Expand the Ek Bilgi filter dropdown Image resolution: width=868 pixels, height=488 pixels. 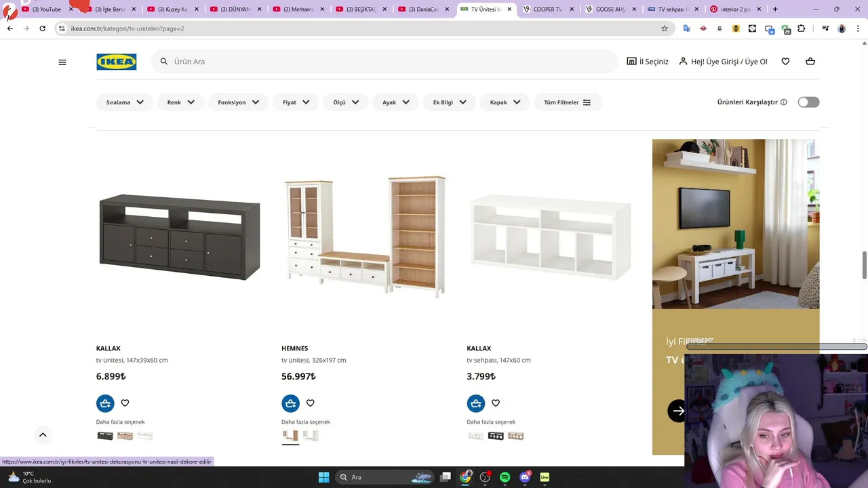click(x=450, y=102)
